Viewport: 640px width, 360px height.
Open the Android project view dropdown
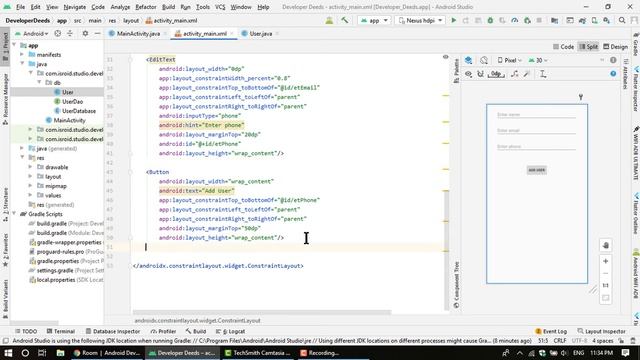(x=33, y=33)
